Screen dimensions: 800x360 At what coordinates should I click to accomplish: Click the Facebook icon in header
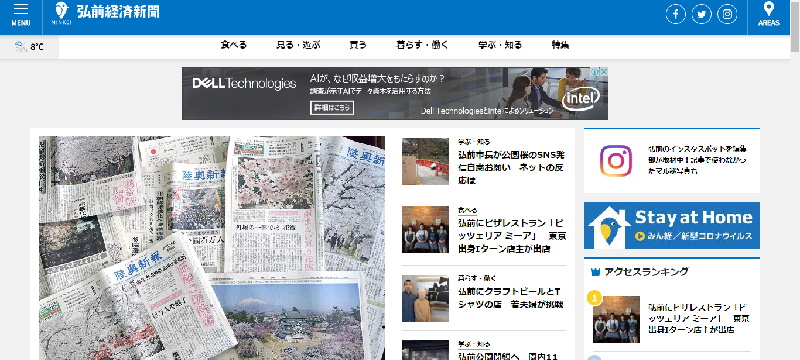pyautogui.click(x=676, y=14)
